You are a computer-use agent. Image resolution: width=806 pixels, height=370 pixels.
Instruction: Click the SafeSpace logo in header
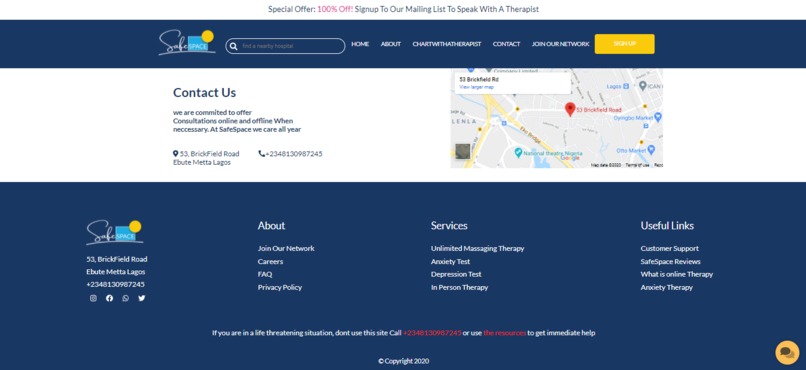tap(187, 43)
